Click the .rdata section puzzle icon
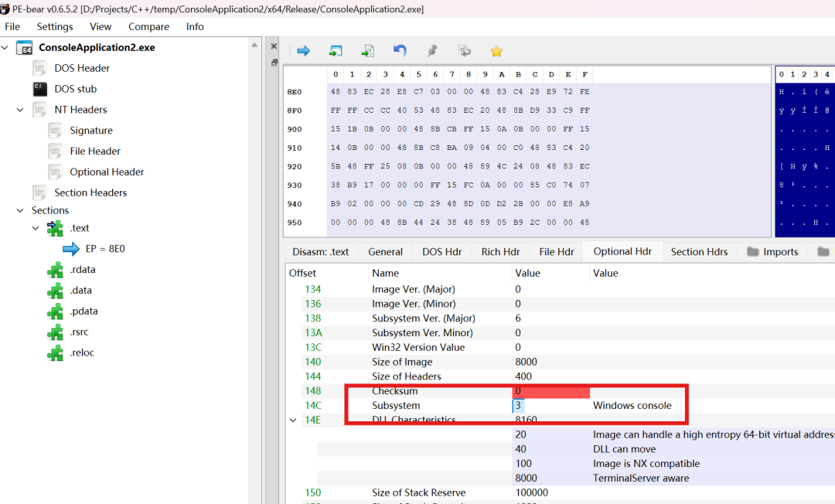 [x=55, y=270]
